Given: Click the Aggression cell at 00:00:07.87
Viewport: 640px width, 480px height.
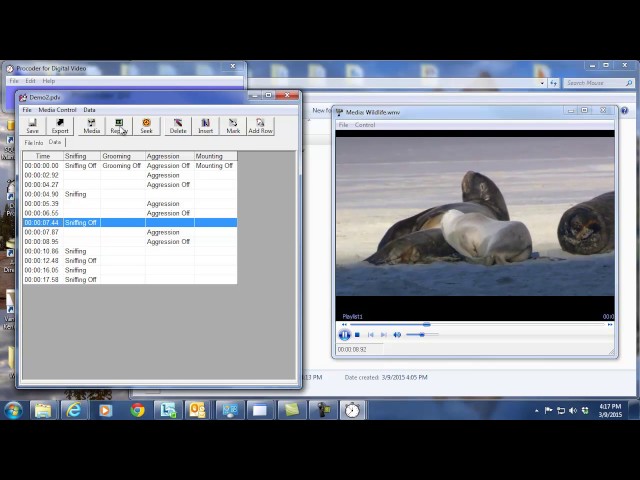Looking at the screenshot, I should (x=170, y=232).
